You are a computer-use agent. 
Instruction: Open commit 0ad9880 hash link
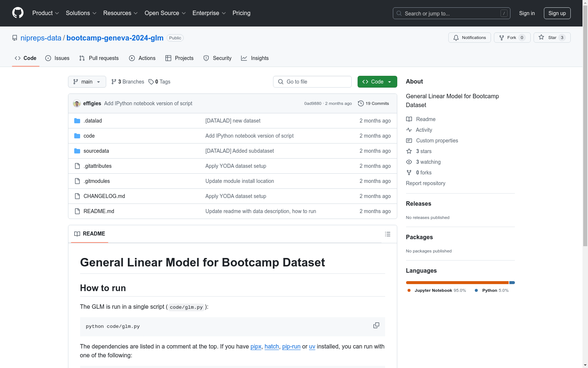point(313,103)
